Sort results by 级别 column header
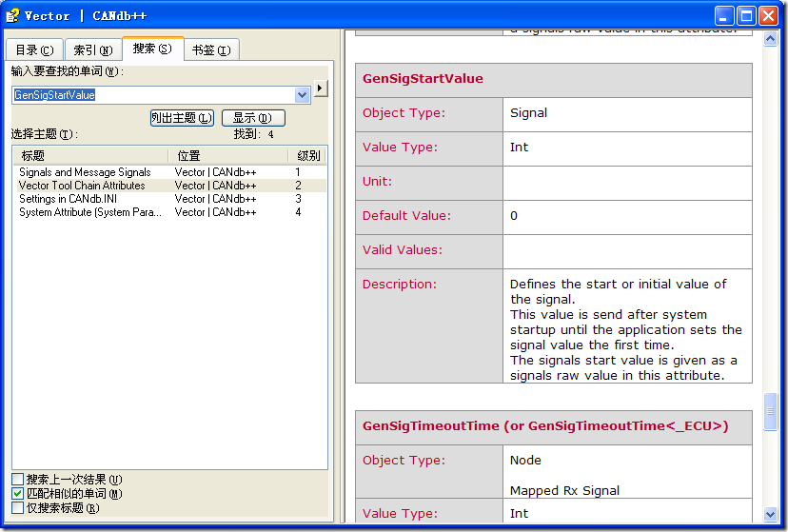The image size is (788, 532). 307,156
